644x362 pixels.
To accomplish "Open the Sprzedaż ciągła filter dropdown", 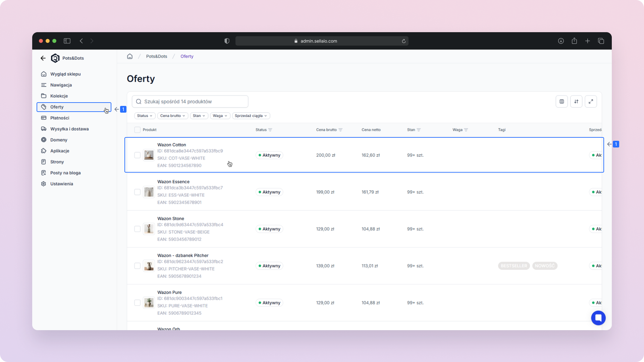I will (x=251, y=116).
